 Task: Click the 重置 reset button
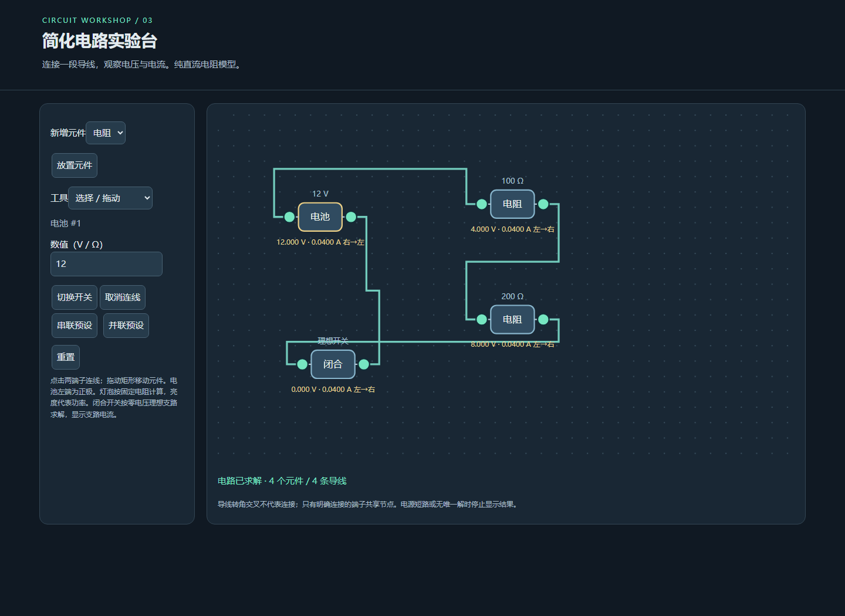tap(66, 357)
